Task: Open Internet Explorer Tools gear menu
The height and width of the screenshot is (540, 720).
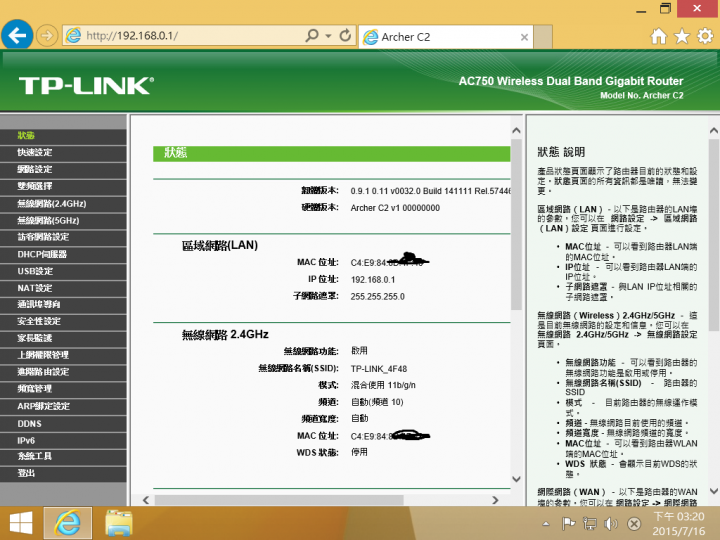Action: pos(705,36)
